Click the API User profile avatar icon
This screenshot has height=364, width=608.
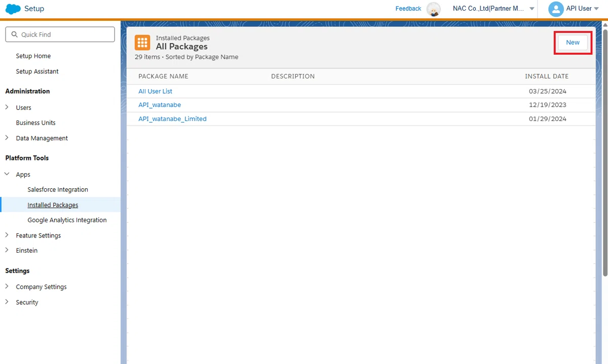[x=556, y=9]
